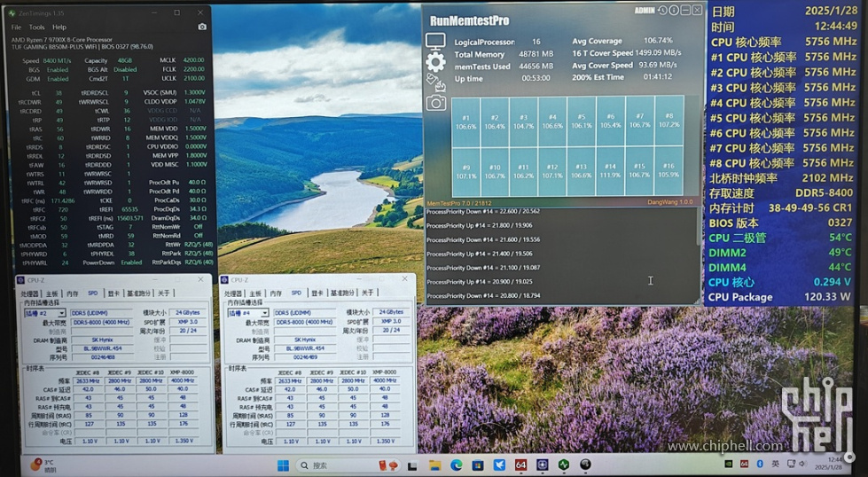Click Up time value 00:53:00
The image size is (868, 477).
pyautogui.click(x=536, y=79)
